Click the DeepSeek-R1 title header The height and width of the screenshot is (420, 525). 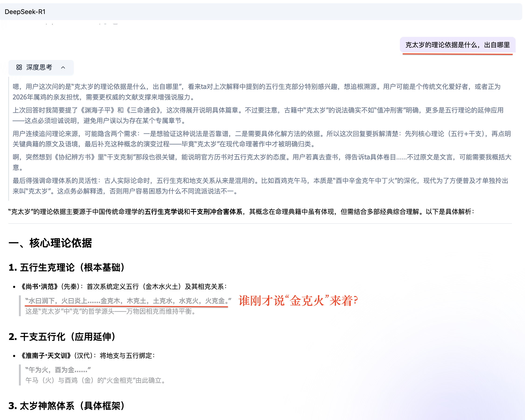click(x=25, y=12)
